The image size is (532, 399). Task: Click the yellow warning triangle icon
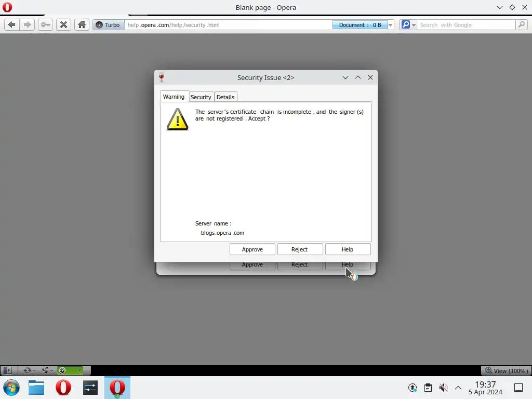178,119
